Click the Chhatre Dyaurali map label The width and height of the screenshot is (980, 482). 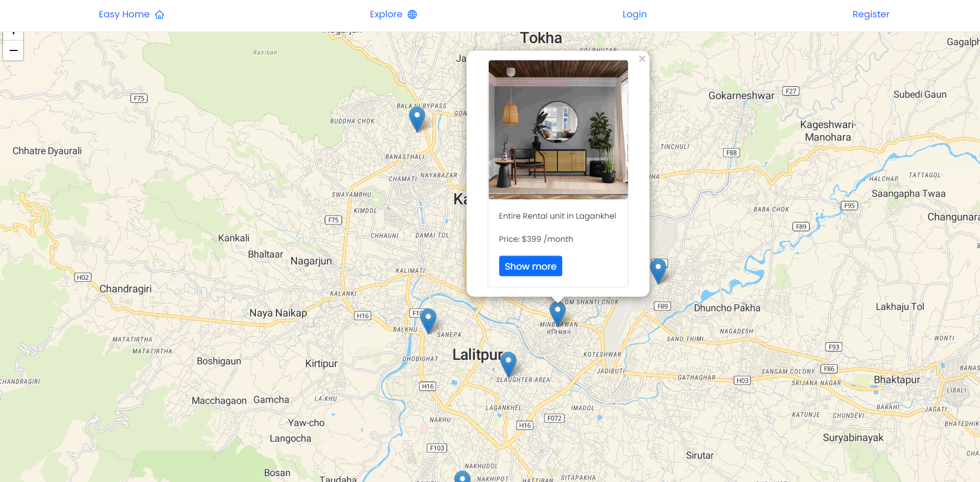coord(47,151)
